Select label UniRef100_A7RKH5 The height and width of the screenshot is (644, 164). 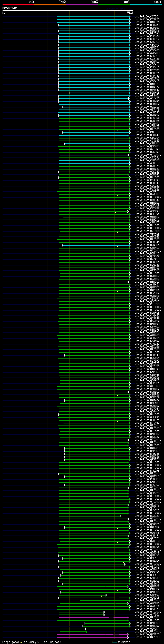pos(147,121)
